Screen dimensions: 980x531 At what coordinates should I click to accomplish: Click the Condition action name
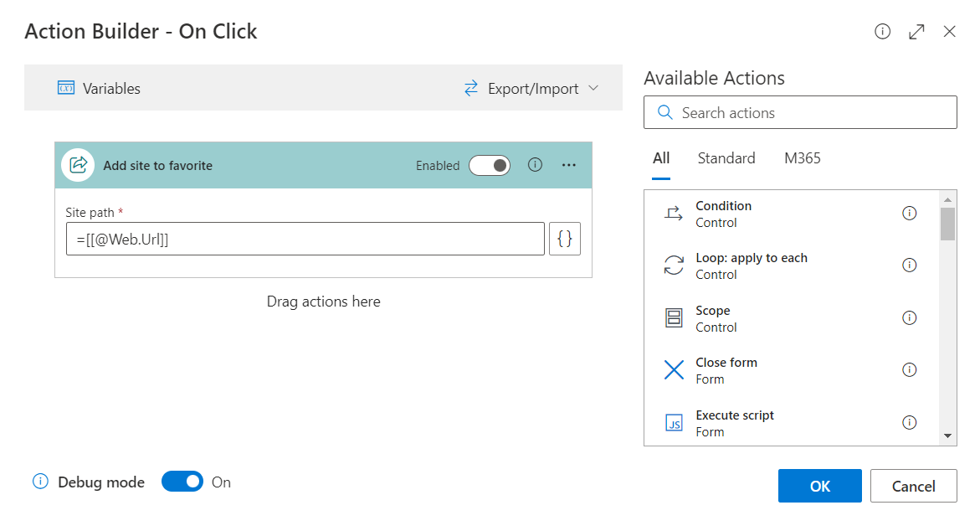pyautogui.click(x=723, y=206)
